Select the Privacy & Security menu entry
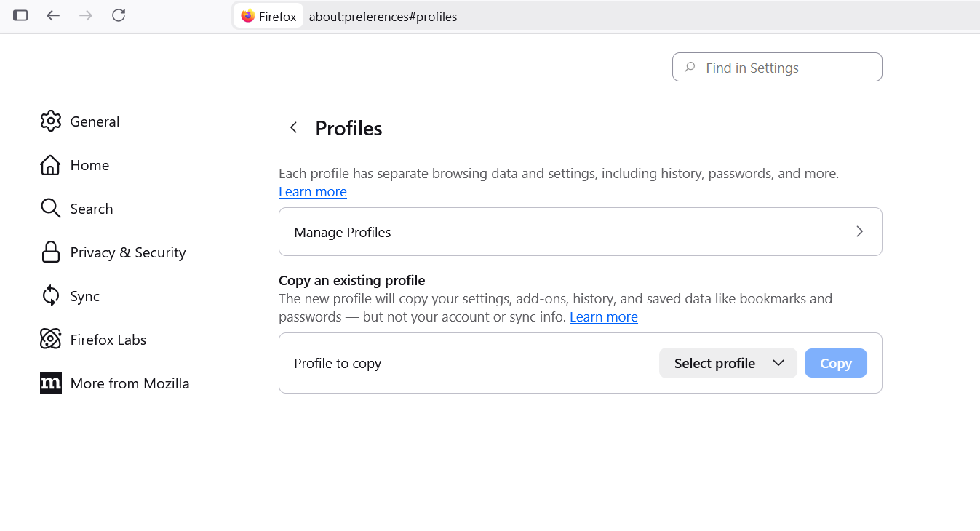 [x=127, y=252]
